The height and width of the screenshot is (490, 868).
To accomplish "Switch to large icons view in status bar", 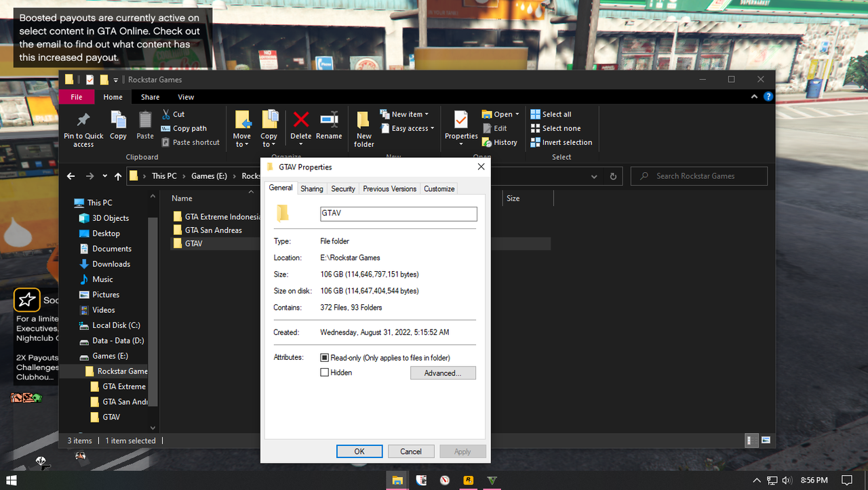I will point(766,441).
